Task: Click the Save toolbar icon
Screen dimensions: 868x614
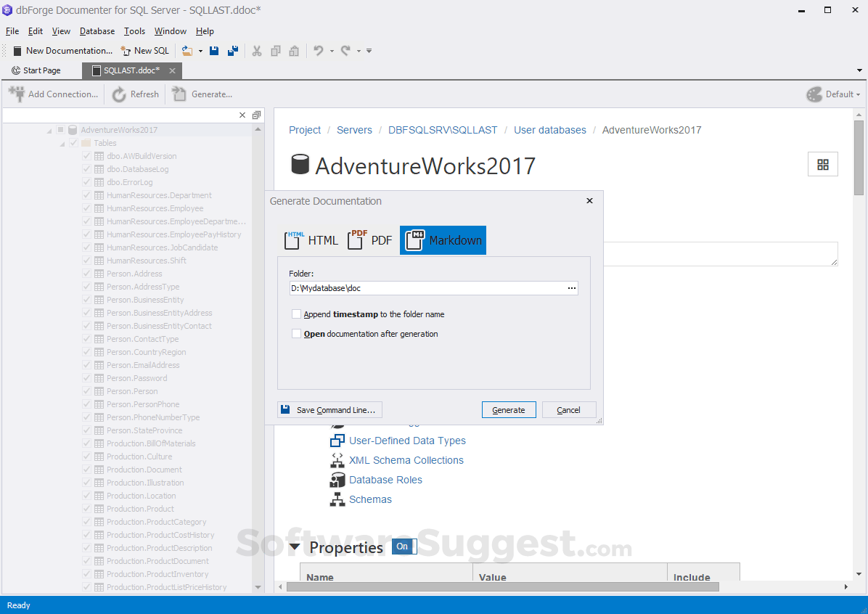Action: tap(213, 50)
